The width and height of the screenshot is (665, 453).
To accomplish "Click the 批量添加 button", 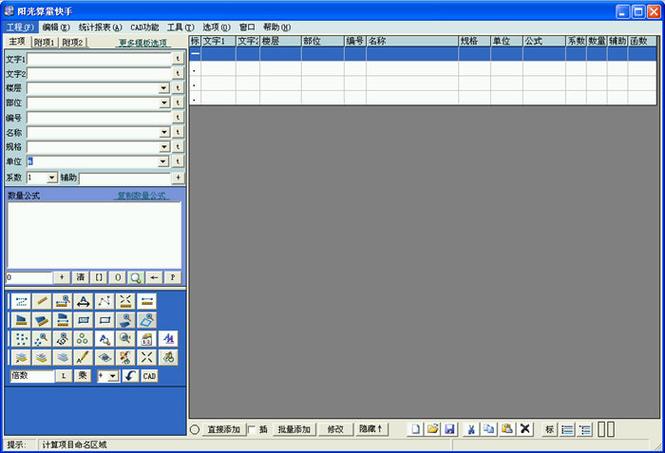I will [294, 429].
